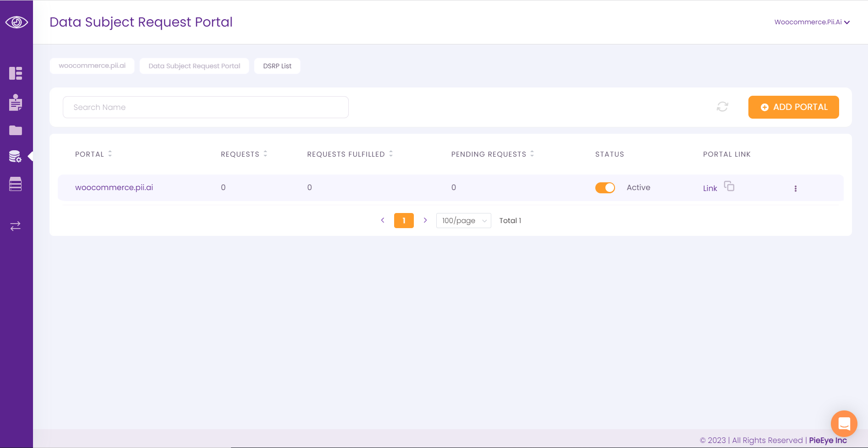Select page 1 button
This screenshot has width=868, height=448.
point(404,220)
